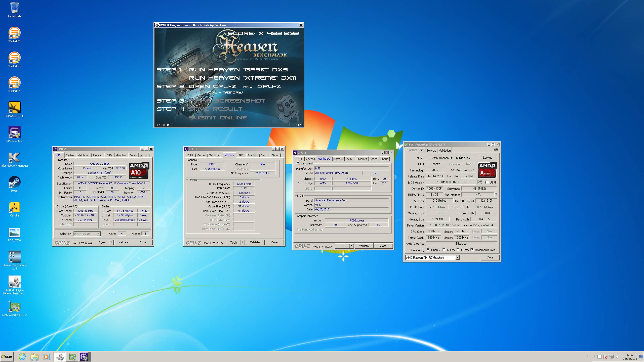Click Submit Online in HWBOT Heaven
Viewport: 644px width, 362px height.
click(x=218, y=118)
